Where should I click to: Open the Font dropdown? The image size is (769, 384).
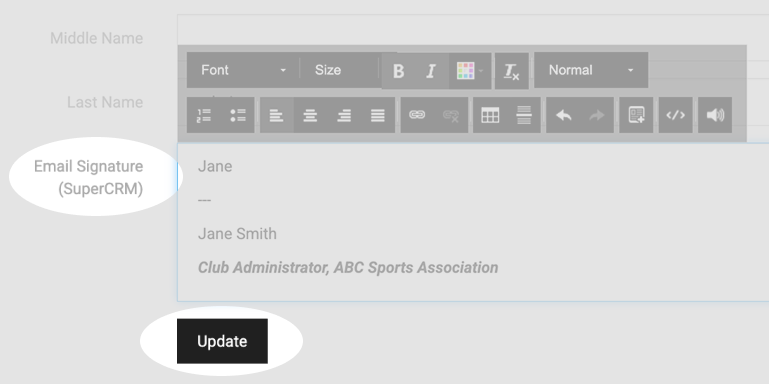pos(243,70)
